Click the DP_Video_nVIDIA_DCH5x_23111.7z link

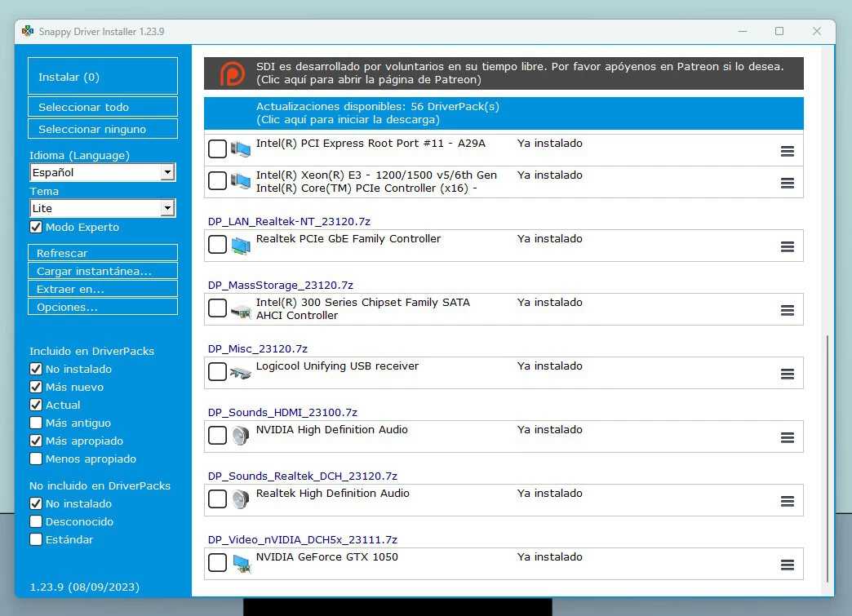(303, 539)
